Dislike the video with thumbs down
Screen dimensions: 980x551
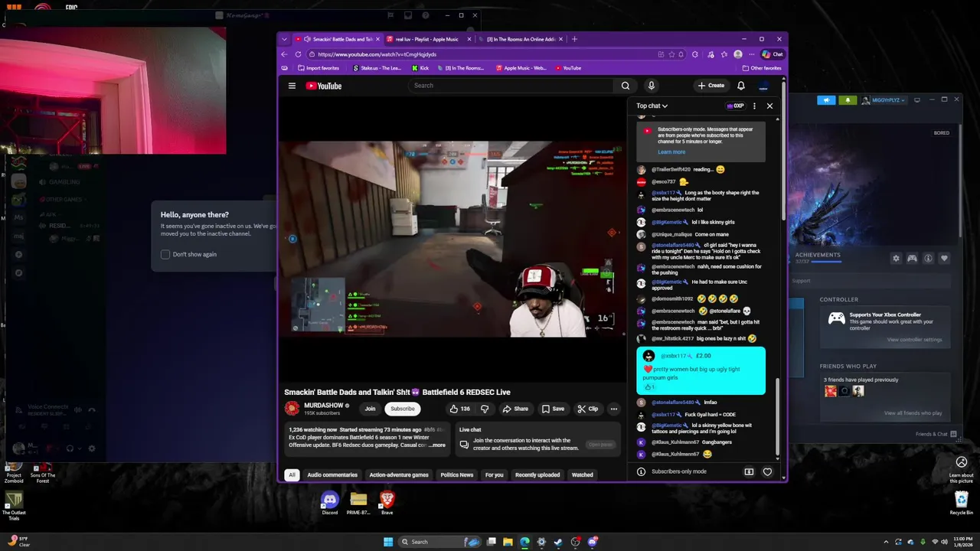[484, 409]
